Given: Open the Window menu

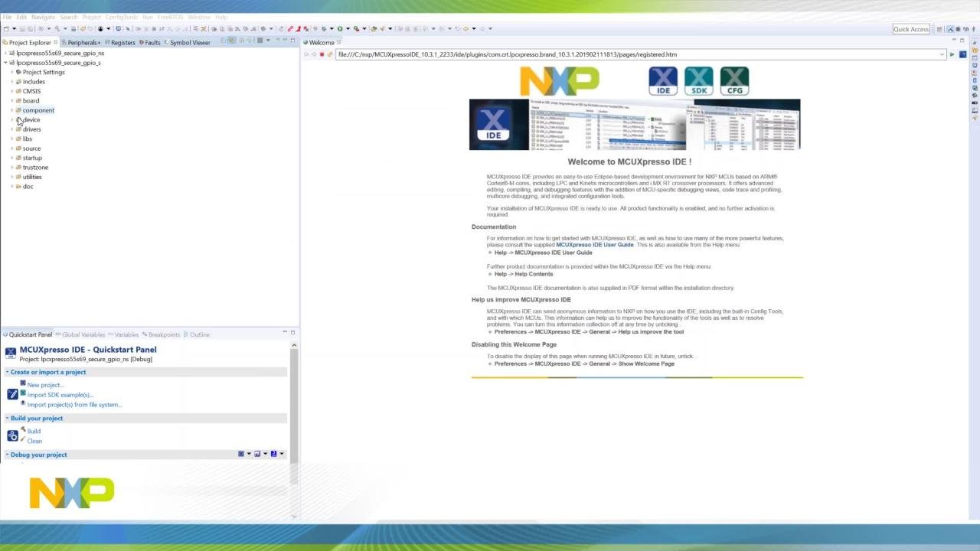Looking at the screenshot, I should (199, 17).
